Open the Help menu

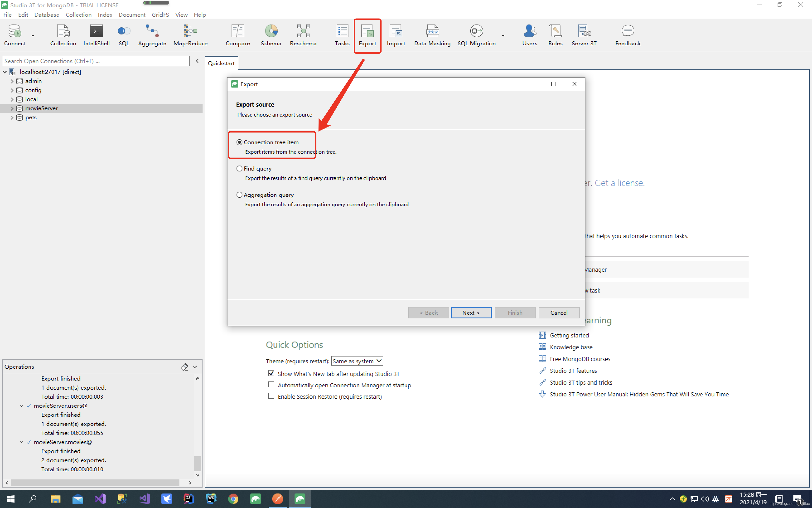point(200,15)
